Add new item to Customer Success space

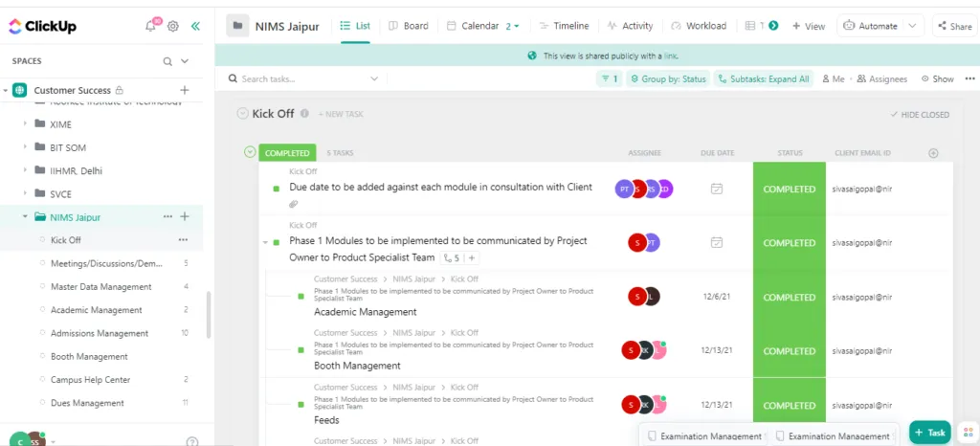pos(185,90)
